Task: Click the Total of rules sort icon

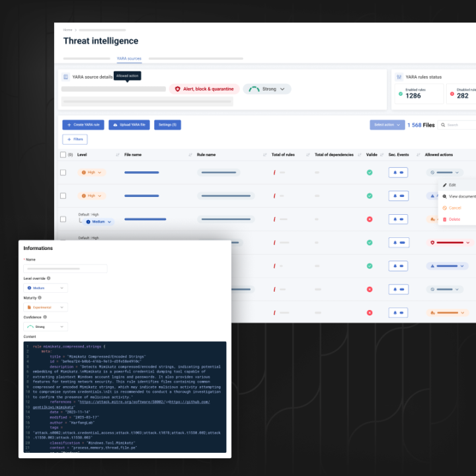Action: 308,155
